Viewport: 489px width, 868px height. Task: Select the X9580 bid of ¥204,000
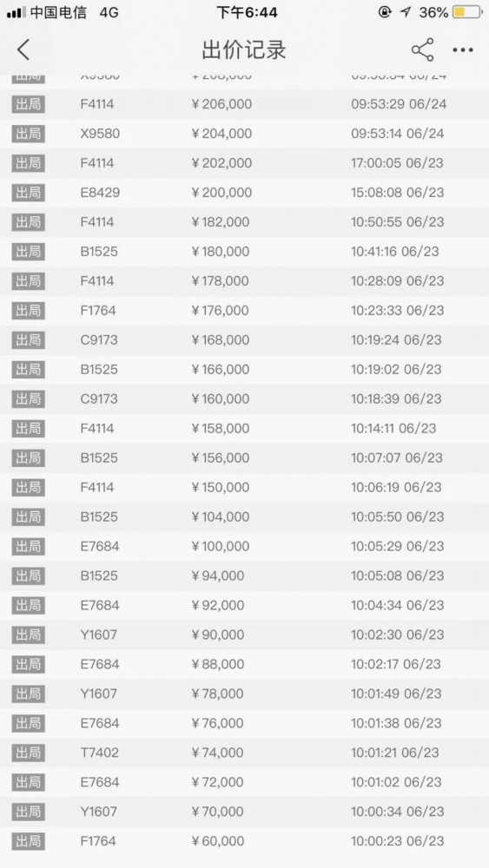[244, 134]
